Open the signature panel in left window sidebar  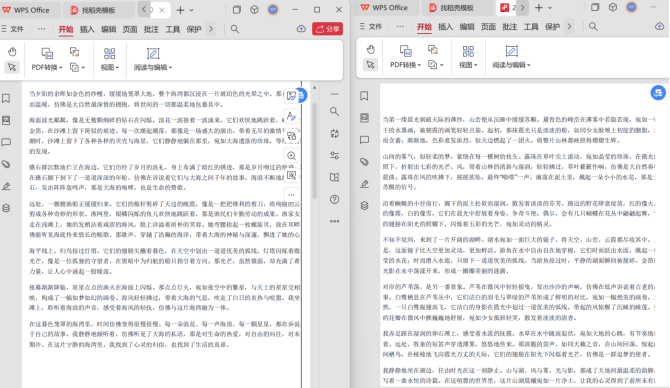pyautogui.click(x=6, y=186)
